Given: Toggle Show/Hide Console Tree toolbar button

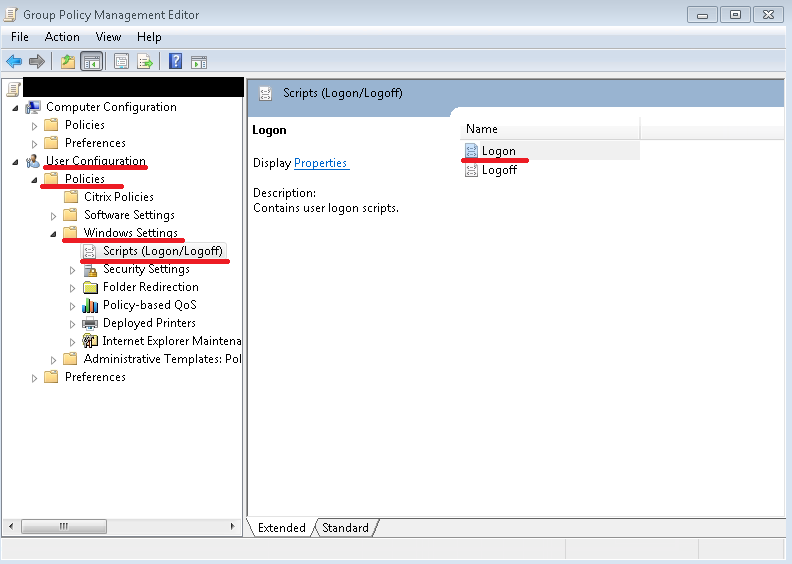Looking at the screenshot, I should (x=91, y=62).
